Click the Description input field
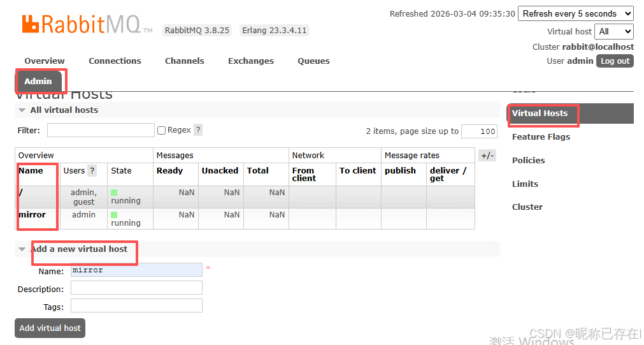This screenshot has height=345, width=644. point(136,288)
